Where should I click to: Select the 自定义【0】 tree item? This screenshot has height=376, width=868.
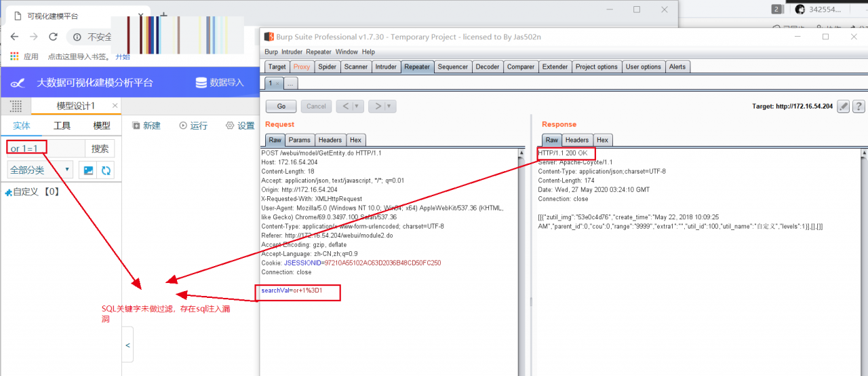tap(33, 192)
